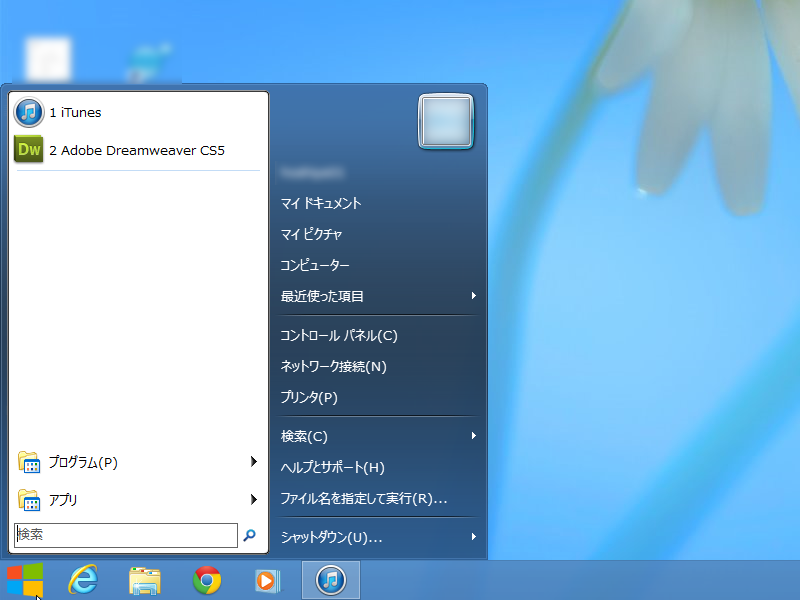Expand the アプリ submenu arrow

click(254, 499)
